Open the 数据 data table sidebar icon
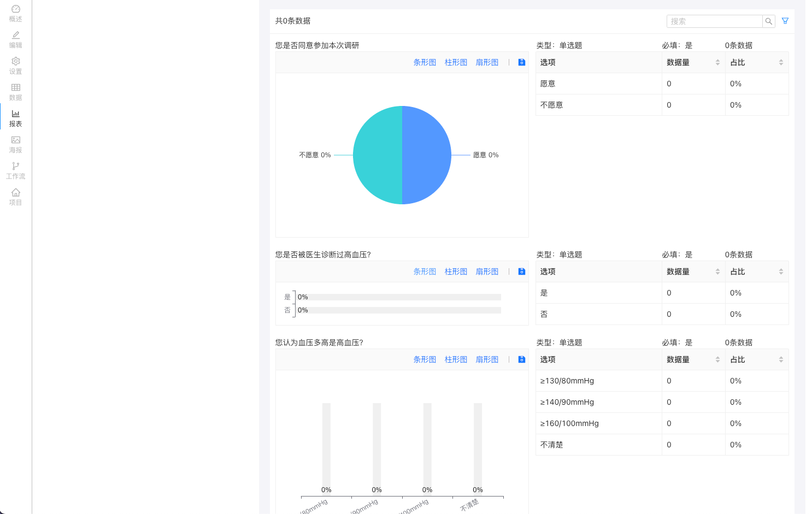The image size is (812, 514). click(16, 92)
